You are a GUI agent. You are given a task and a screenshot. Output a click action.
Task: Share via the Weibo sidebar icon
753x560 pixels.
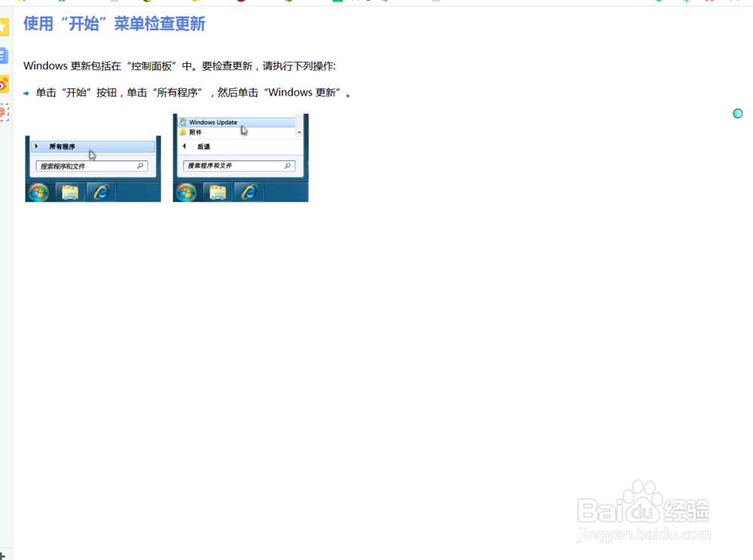click(5, 84)
